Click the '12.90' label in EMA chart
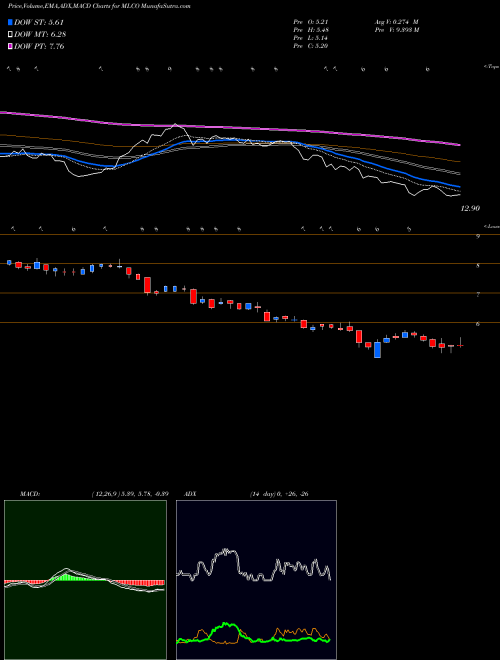 [470, 208]
